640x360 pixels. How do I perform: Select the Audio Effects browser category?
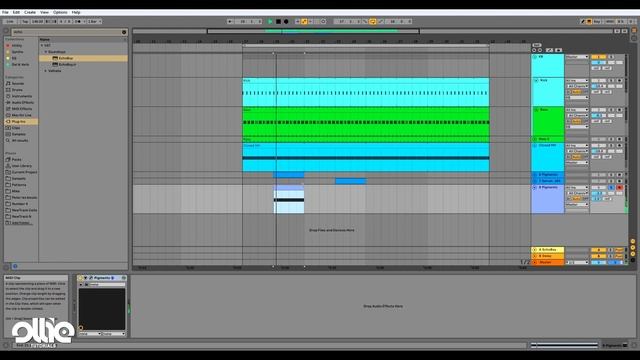(x=22, y=102)
